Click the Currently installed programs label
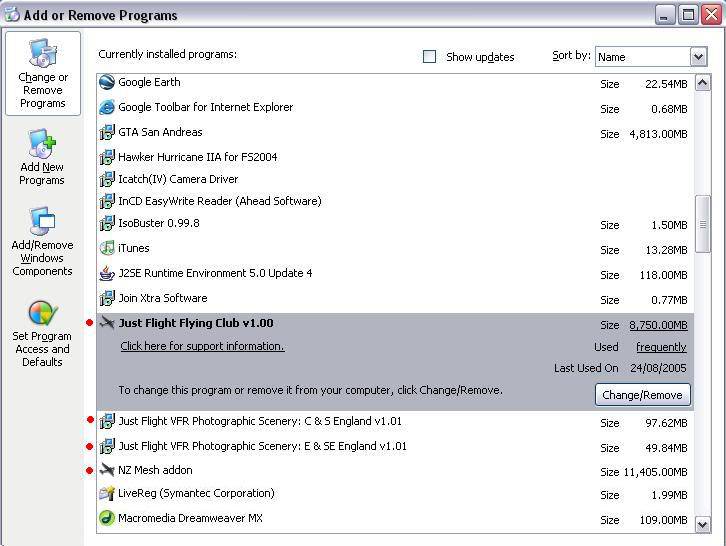The height and width of the screenshot is (546, 726). point(168,54)
